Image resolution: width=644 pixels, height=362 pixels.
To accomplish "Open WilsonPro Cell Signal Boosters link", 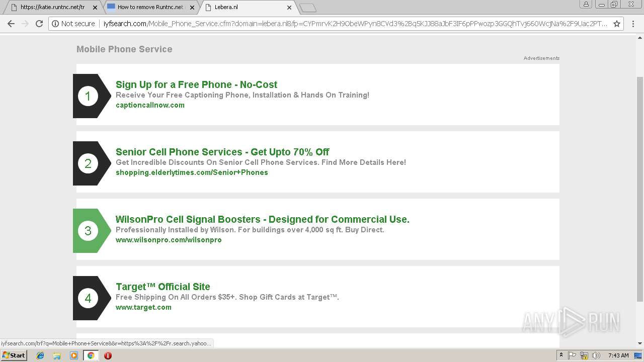I will pyautogui.click(x=263, y=219).
